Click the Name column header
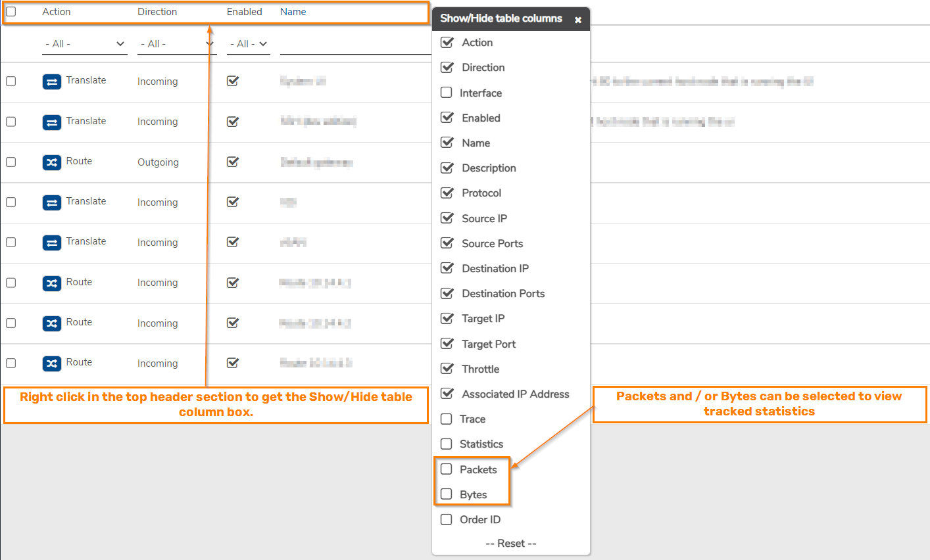This screenshot has height=560, width=930. pos(293,12)
